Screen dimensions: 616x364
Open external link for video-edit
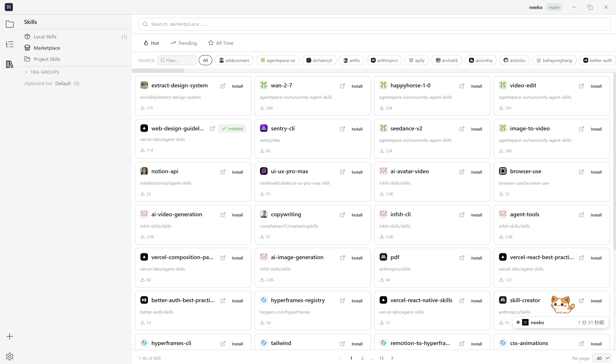(581, 86)
